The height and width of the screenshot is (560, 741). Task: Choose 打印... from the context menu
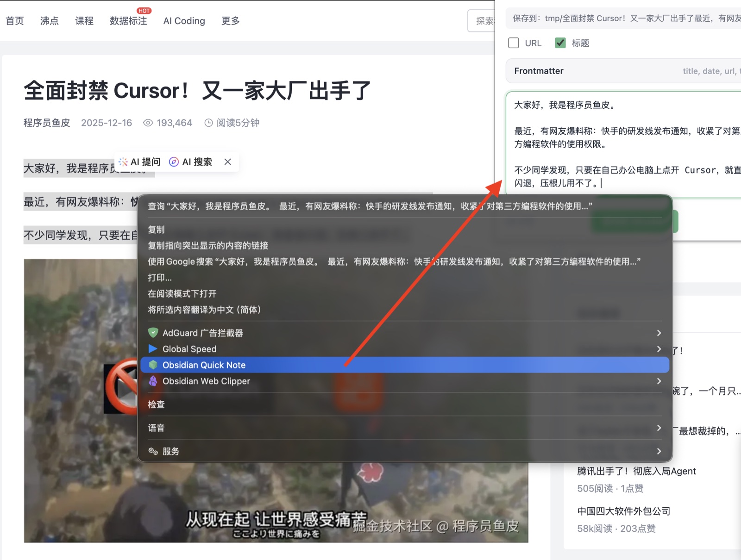tap(405, 278)
